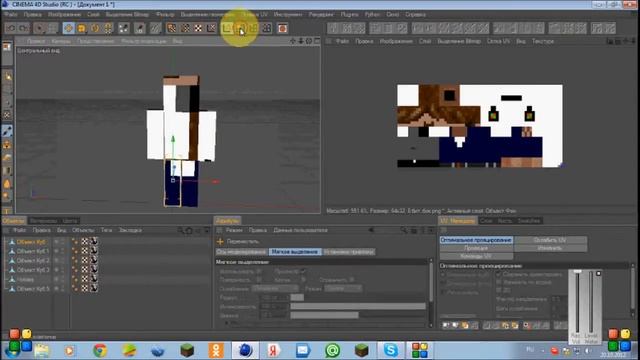Select the Rotate tool icon
This screenshot has height=360, width=640.
click(95, 28)
